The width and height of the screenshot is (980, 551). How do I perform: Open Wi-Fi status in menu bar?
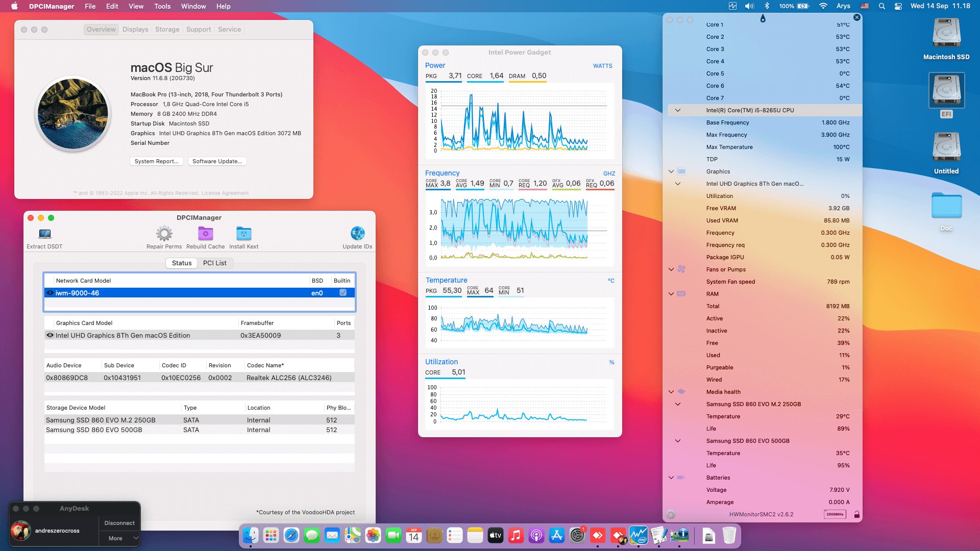[823, 6]
